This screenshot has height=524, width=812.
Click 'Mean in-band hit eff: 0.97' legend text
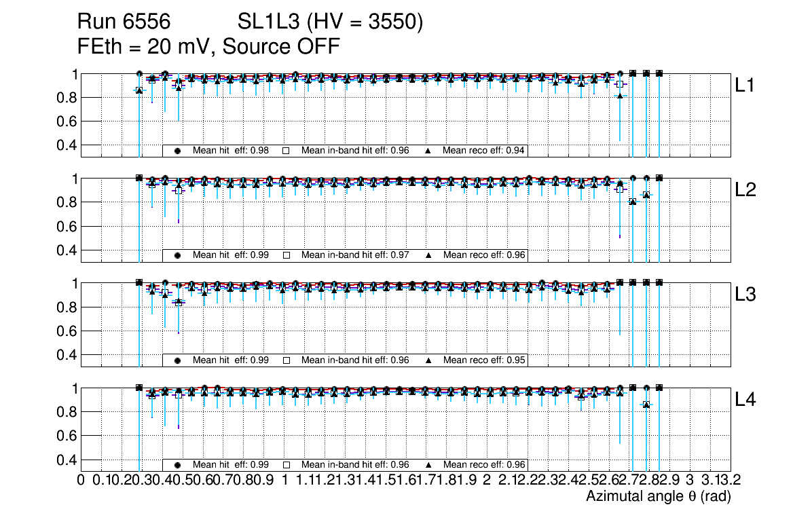pos(355,255)
